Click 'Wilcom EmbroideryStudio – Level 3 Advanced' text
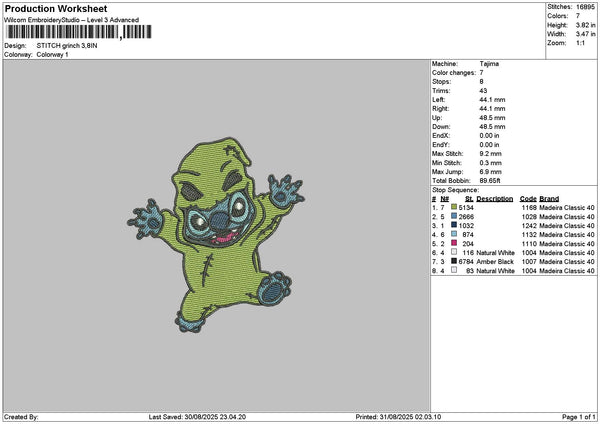 (72, 20)
